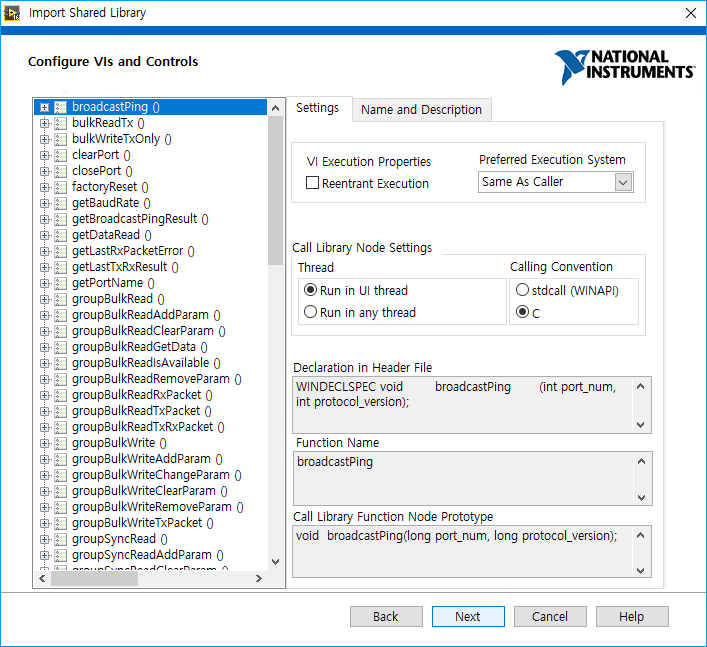Image resolution: width=707 pixels, height=647 pixels.
Task: Click inside the Function Name text field
Action: click(465, 477)
